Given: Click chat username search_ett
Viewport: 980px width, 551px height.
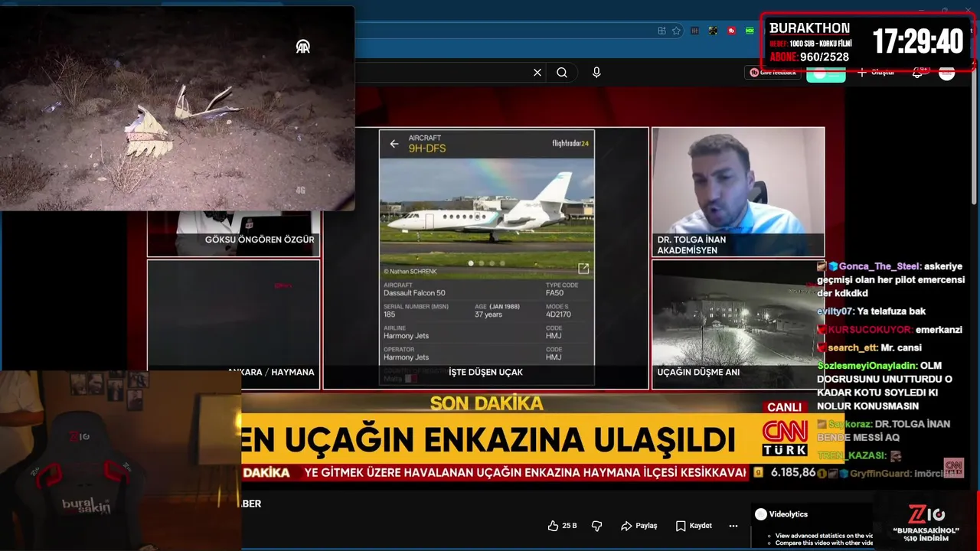Looking at the screenshot, I should (x=853, y=347).
